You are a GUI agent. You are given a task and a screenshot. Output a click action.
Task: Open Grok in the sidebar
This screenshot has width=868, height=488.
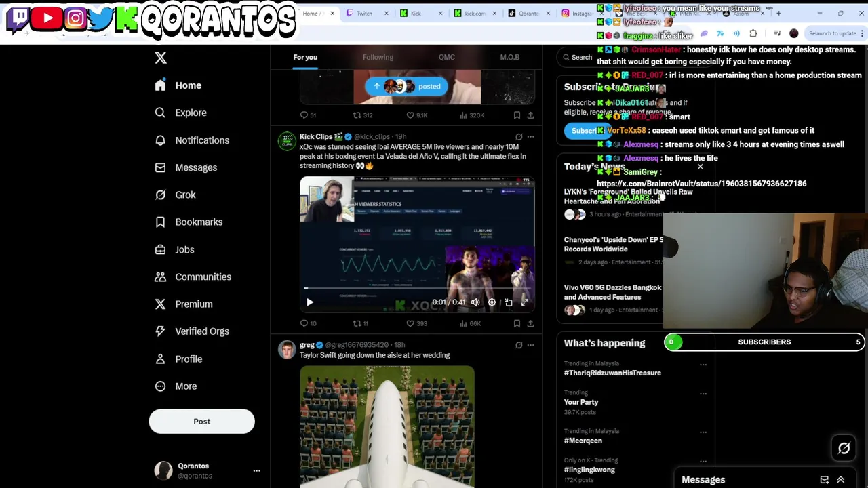tap(175, 195)
